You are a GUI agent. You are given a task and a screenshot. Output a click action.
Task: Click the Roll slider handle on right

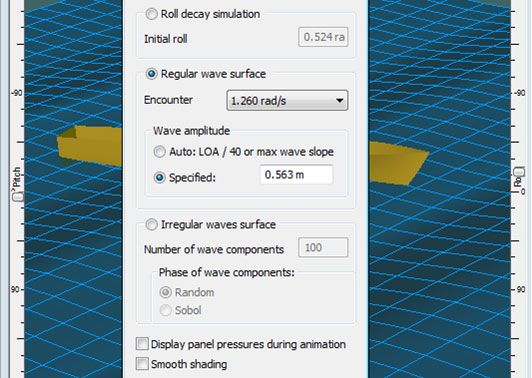tap(519, 172)
